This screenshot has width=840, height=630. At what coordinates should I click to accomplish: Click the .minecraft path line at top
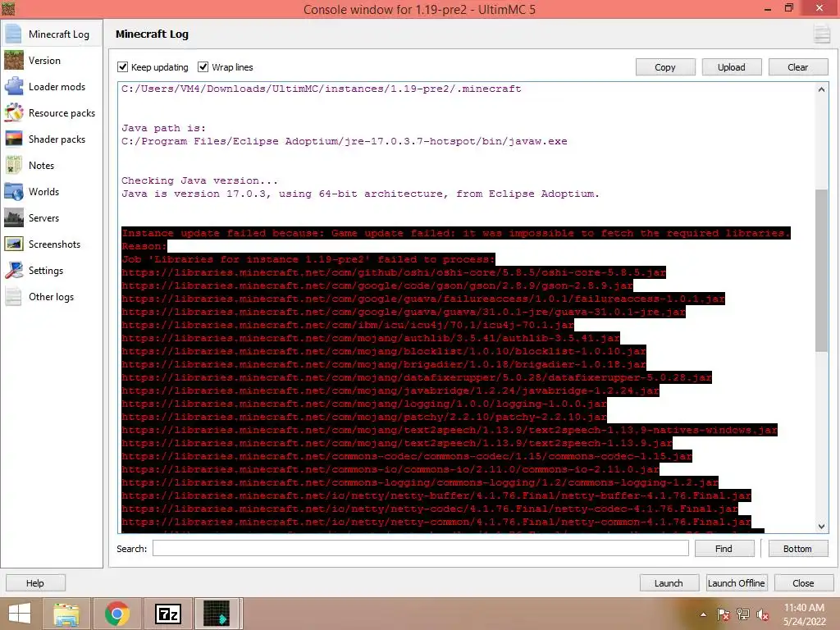coord(321,89)
